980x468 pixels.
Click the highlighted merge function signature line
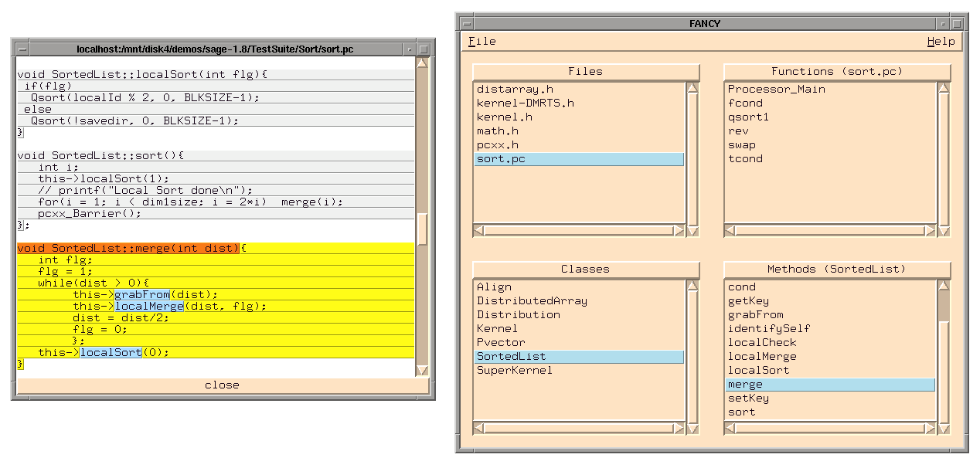(128, 248)
